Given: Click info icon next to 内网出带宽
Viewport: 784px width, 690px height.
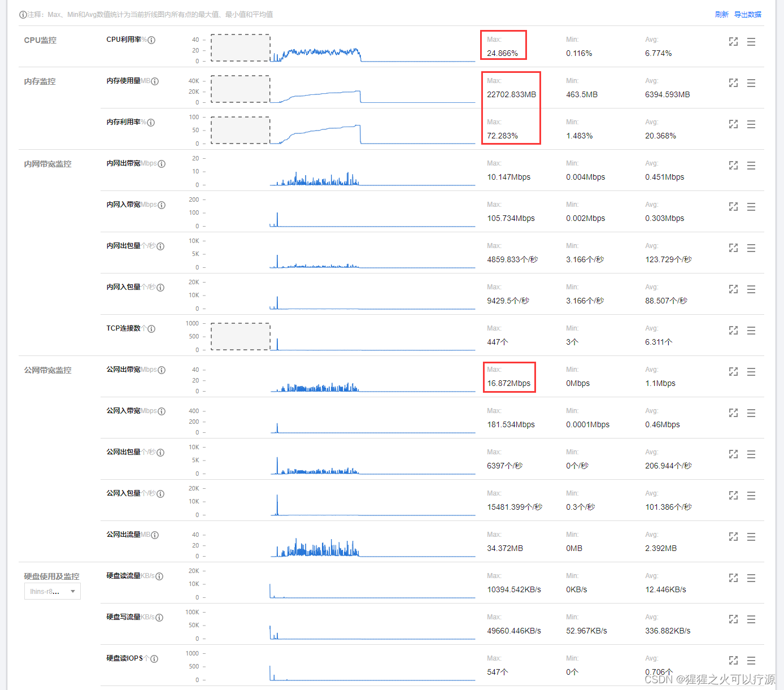Looking at the screenshot, I should [162, 164].
